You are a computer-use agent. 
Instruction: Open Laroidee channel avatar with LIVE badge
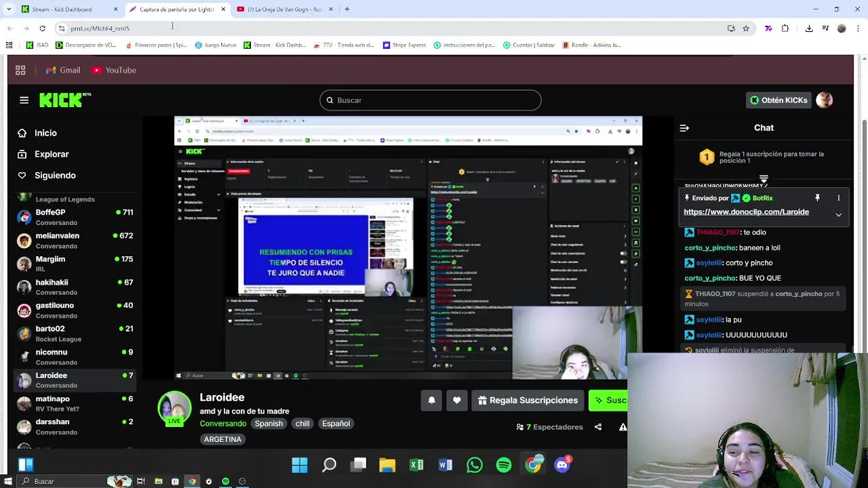(x=174, y=409)
